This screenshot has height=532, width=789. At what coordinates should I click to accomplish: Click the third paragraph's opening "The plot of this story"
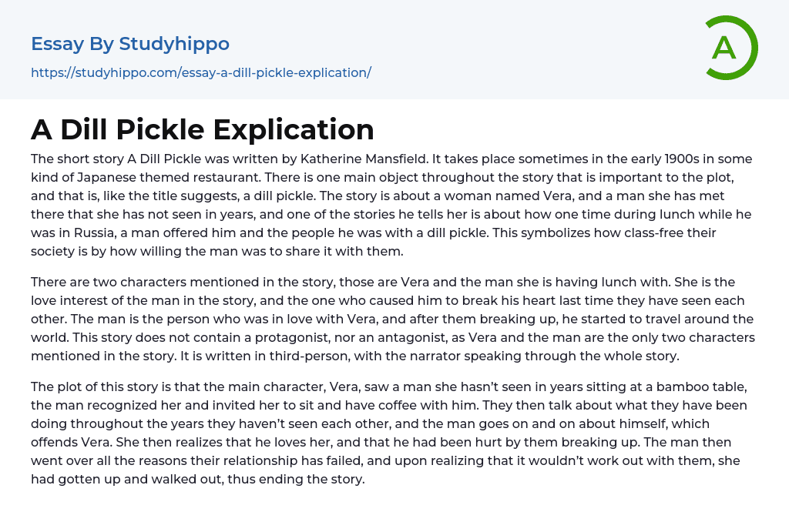tap(94, 386)
